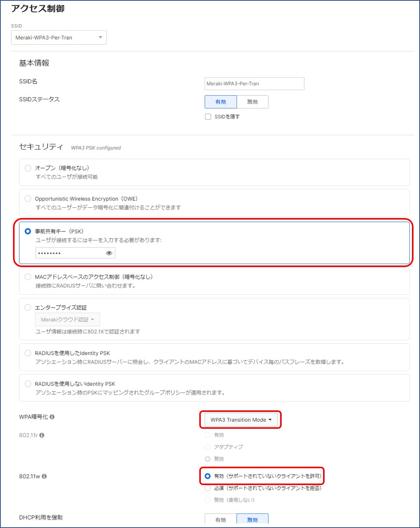Click the info icon next to 802.11r

pos(42,435)
